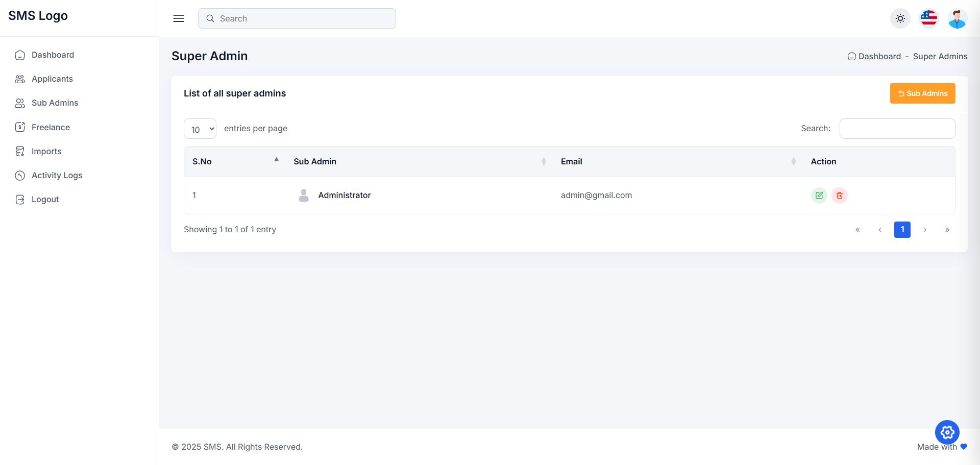Open the Freelance sidebar item
Image resolution: width=980 pixels, height=465 pixels.
(x=51, y=128)
